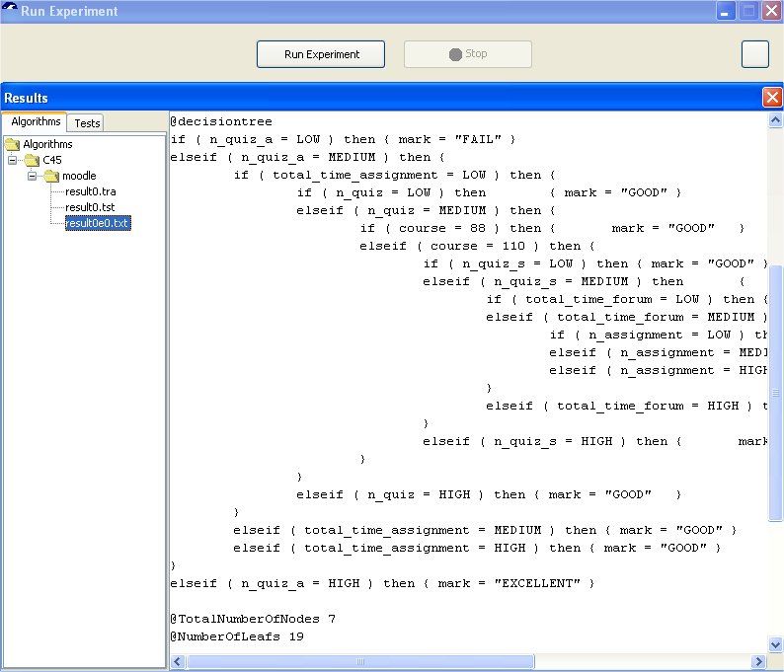Viewport: 784px width, 672px height.
Task: Click the line with mark = "EXCELLENT"
Action: (x=382, y=583)
